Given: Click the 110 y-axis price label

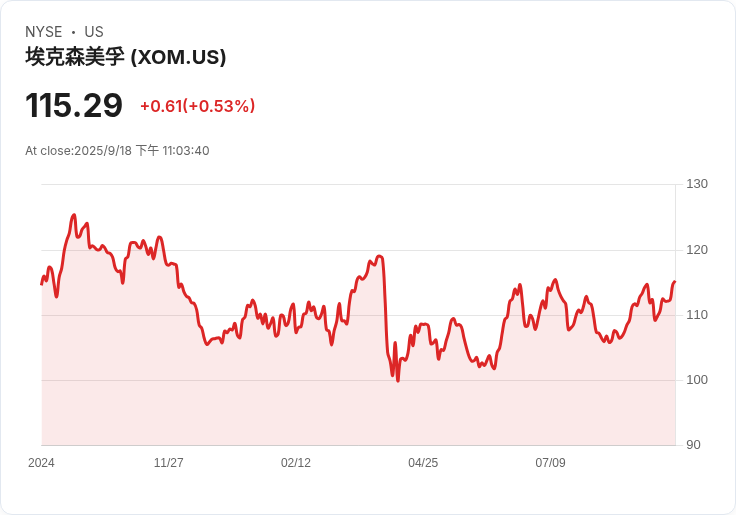Looking at the screenshot, I should pyautogui.click(x=697, y=315).
